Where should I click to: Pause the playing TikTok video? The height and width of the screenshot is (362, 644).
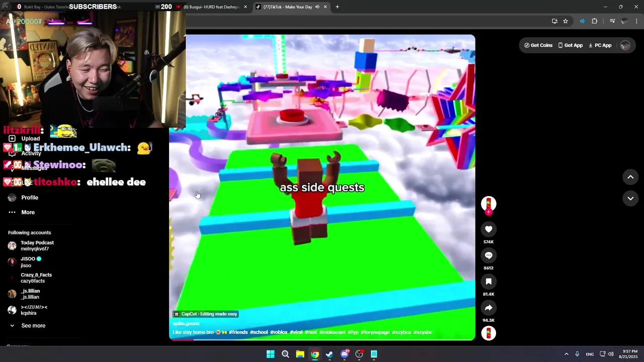(322, 187)
